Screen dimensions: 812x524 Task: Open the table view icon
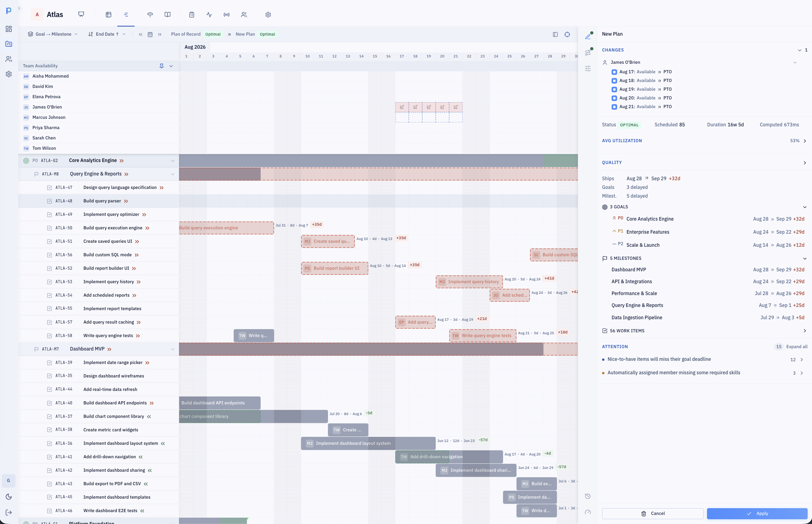[x=109, y=15]
